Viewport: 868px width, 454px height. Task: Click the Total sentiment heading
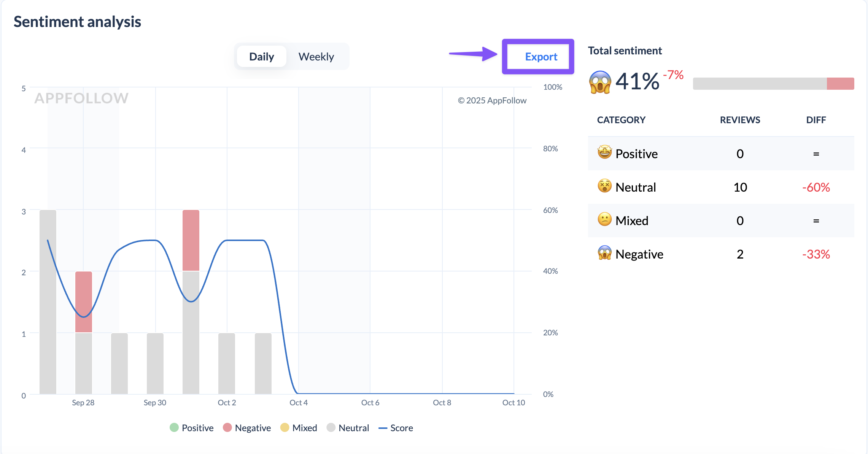pyautogui.click(x=625, y=51)
